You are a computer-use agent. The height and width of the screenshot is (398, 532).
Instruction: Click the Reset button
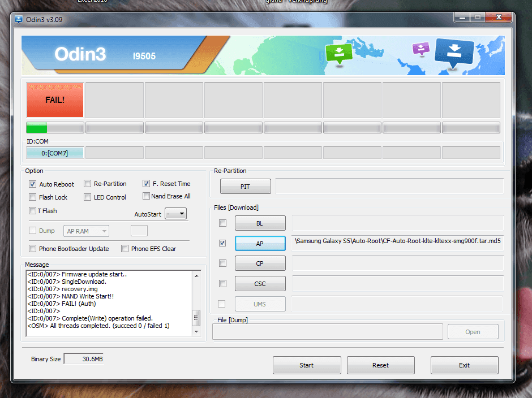click(381, 365)
